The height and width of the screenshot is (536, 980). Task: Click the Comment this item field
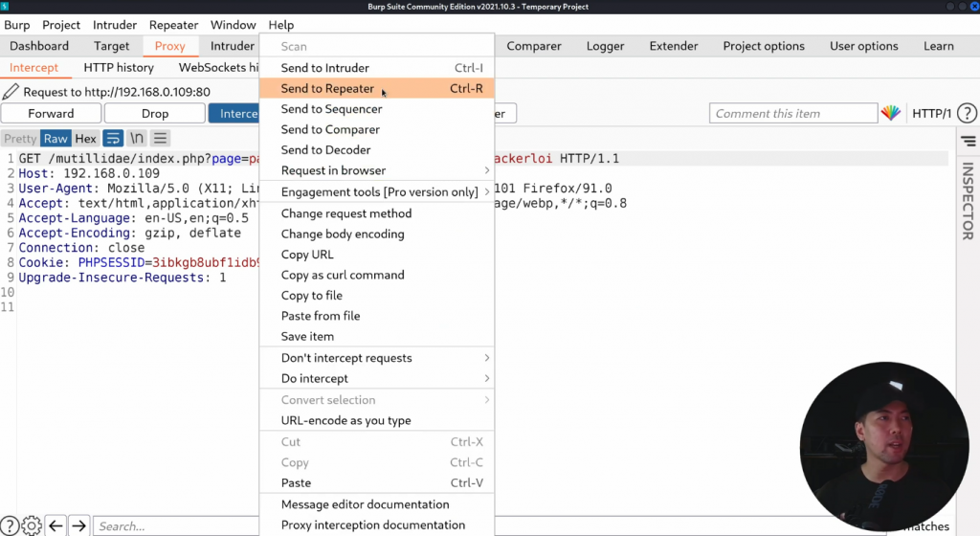(792, 113)
